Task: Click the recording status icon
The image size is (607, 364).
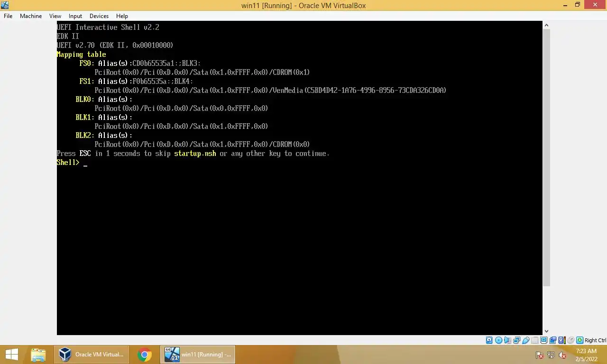Action: (552, 340)
